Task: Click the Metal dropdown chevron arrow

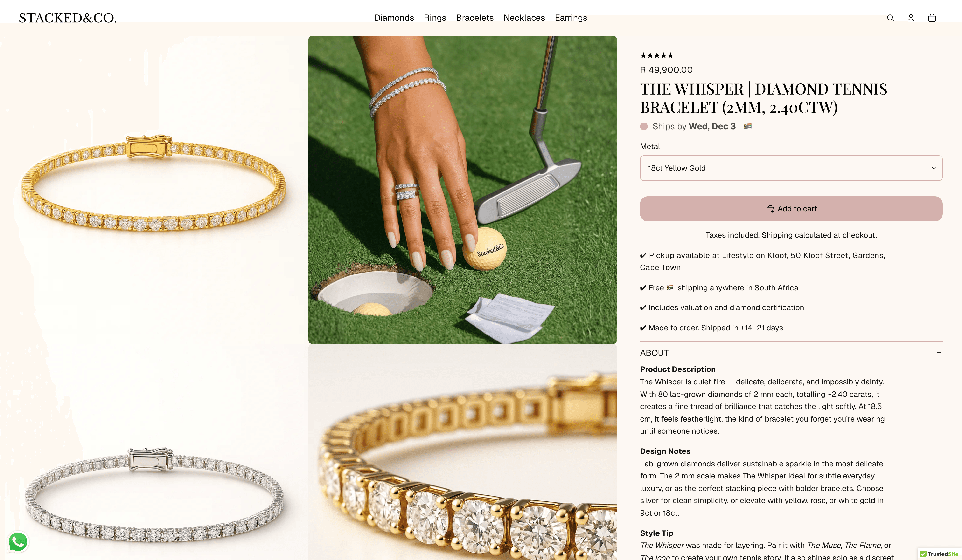Action: [934, 168]
